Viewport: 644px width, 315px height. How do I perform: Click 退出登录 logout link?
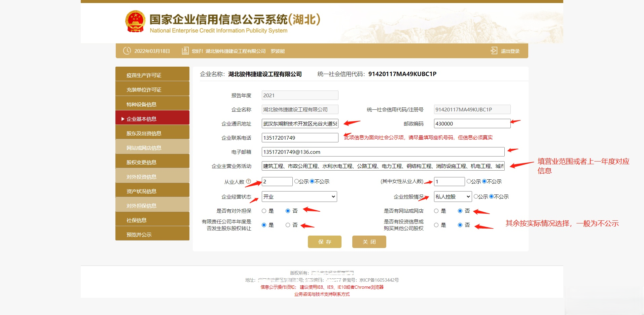tap(510, 51)
